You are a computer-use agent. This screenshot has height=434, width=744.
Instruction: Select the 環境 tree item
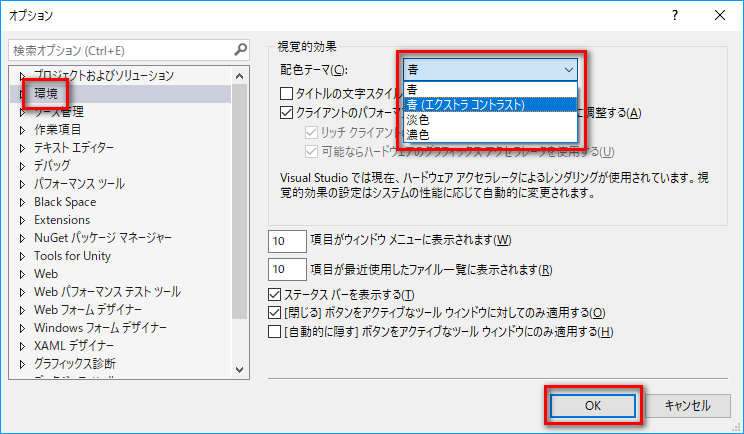point(46,94)
